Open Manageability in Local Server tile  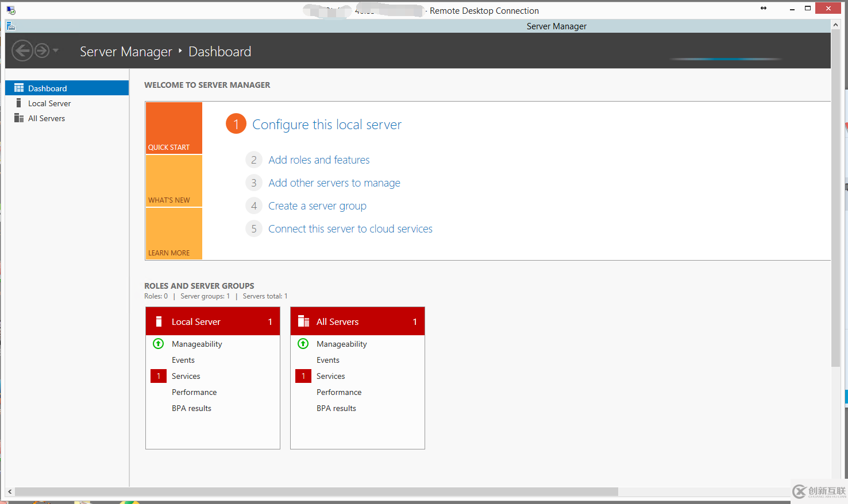(196, 344)
